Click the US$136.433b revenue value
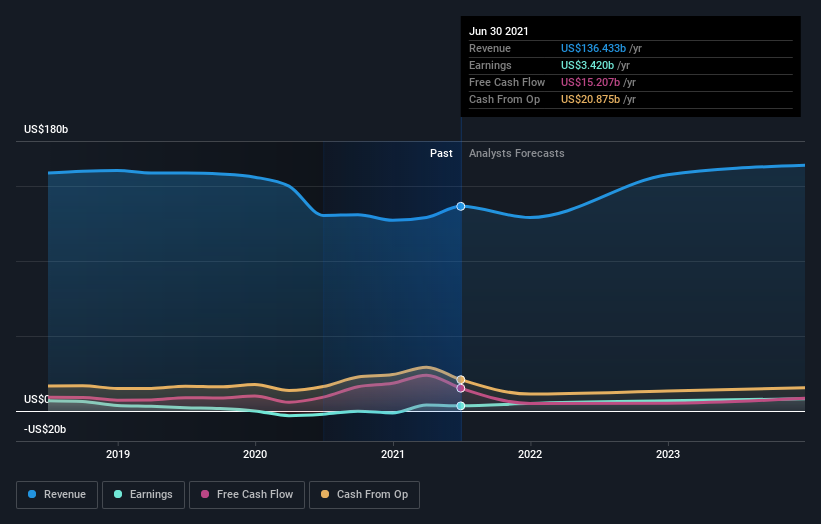The width and height of the screenshot is (821, 524). click(593, 48)
